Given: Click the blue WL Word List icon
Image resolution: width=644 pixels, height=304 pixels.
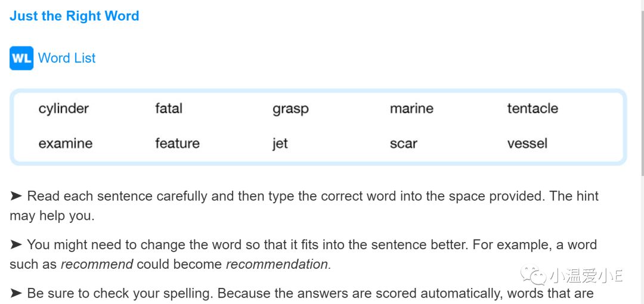Looking at the screenshot, I should point(21,58).
